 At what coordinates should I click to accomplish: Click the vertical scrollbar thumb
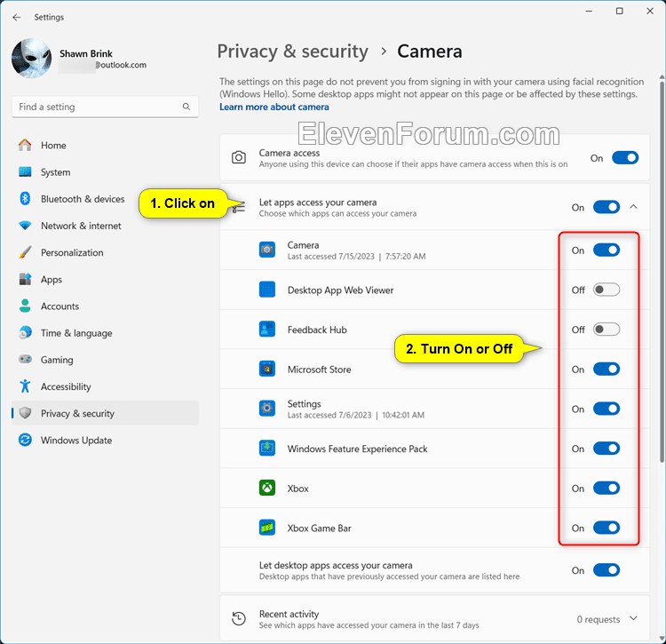662,271
